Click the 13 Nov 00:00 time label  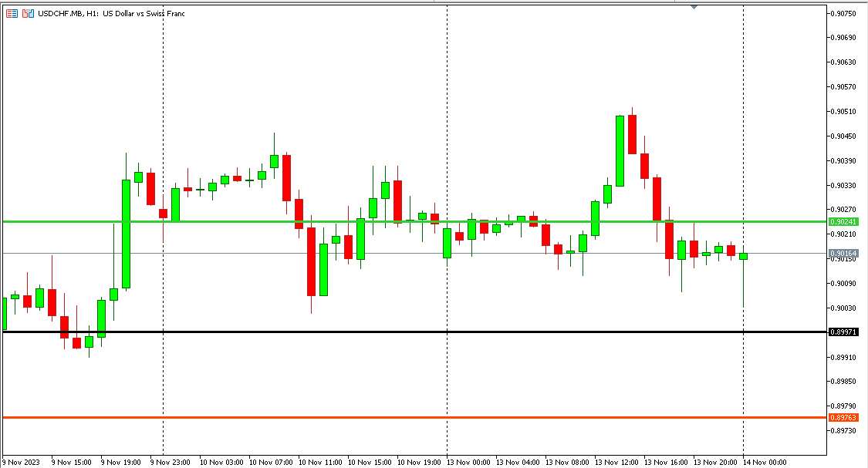pyautogui.click(x=468, y=463)
